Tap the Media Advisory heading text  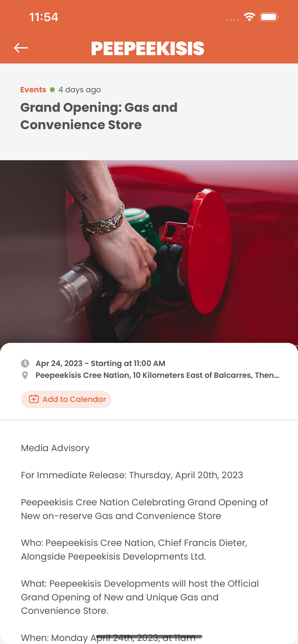tap(55, 448)
